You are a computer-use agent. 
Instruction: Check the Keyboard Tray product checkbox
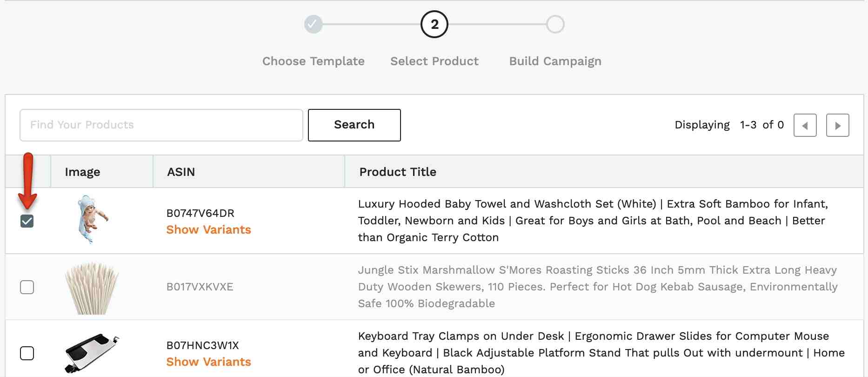[27, 353]
